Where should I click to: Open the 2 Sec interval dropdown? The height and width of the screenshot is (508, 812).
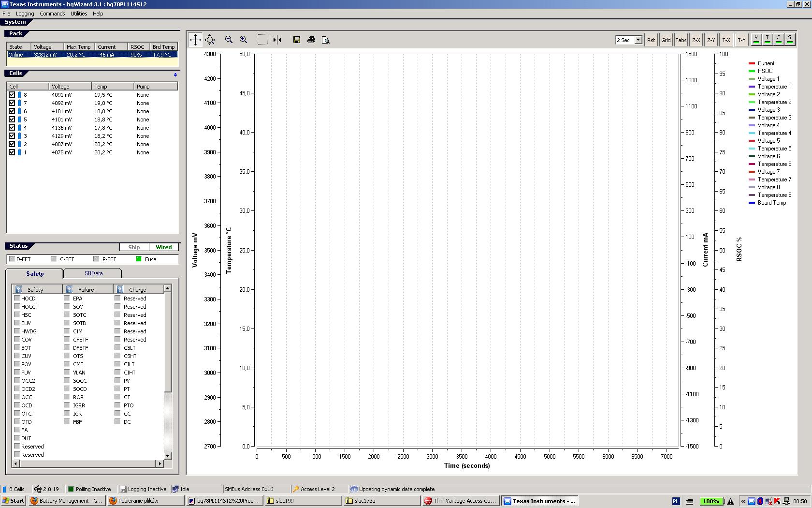[x=638, y=40]
